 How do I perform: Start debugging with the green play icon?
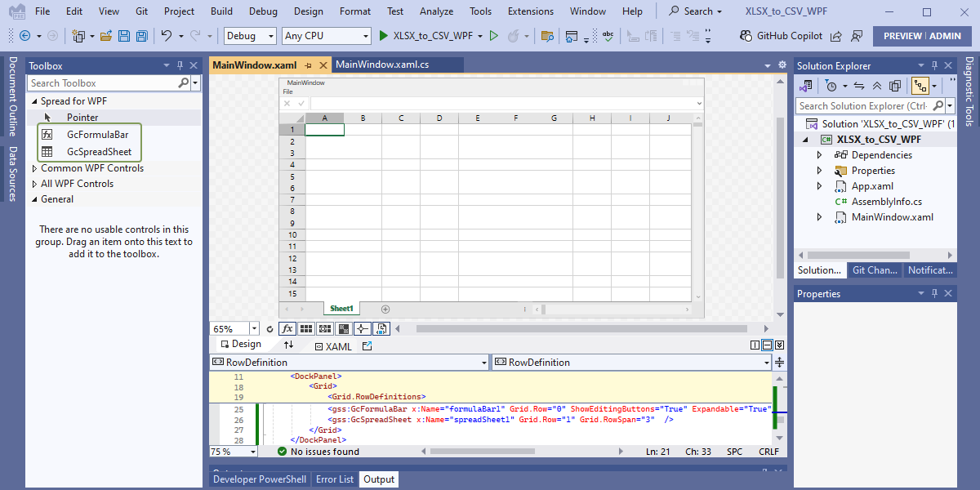(384, 36)
